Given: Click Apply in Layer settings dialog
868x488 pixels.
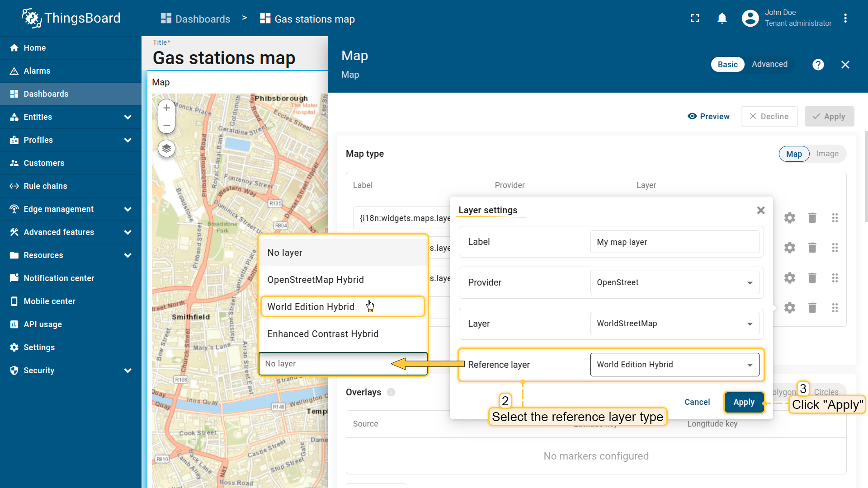Looking at the screenshot, I should [744, 402].
